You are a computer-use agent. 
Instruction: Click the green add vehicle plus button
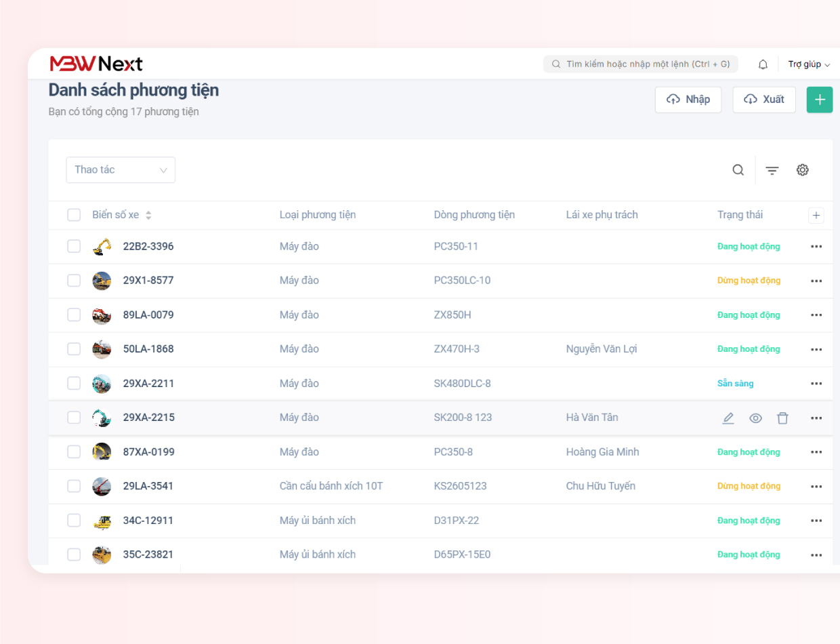(819, 100)
